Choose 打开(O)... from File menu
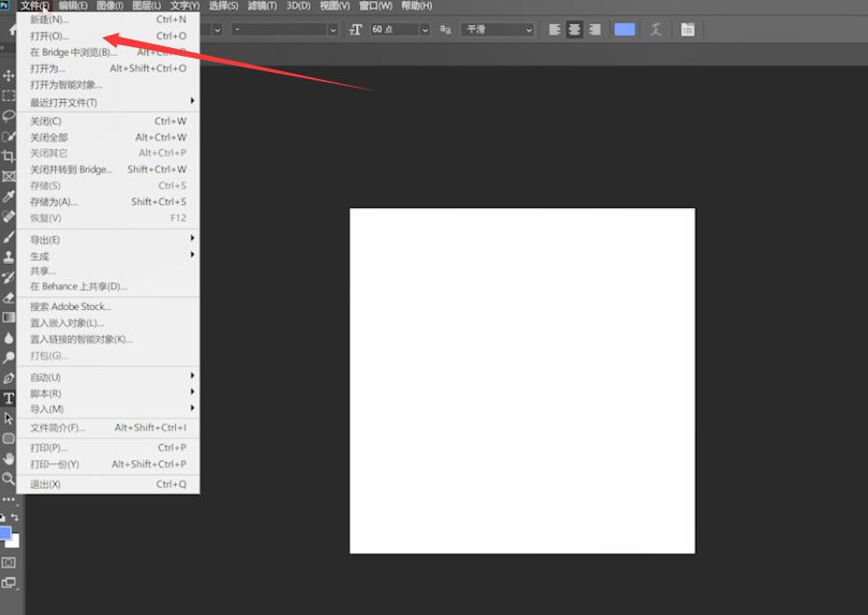 click(108, 36)
